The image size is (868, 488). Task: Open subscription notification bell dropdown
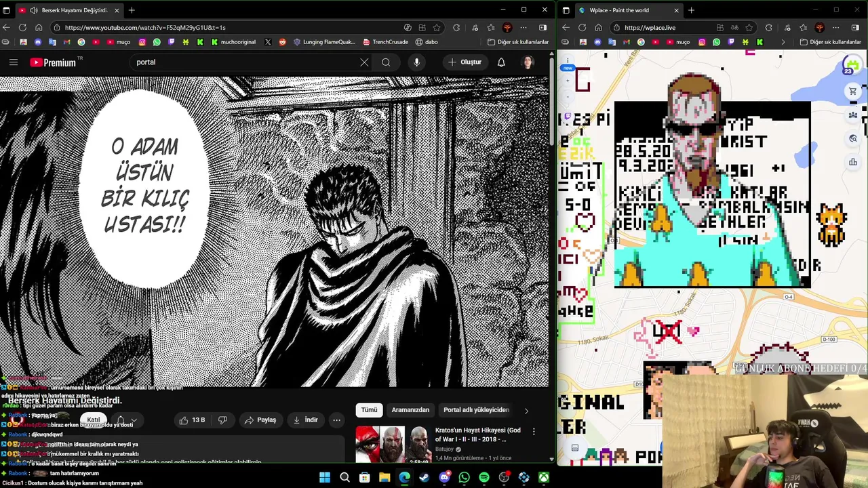pyautogui.click(x=126, y=420)
